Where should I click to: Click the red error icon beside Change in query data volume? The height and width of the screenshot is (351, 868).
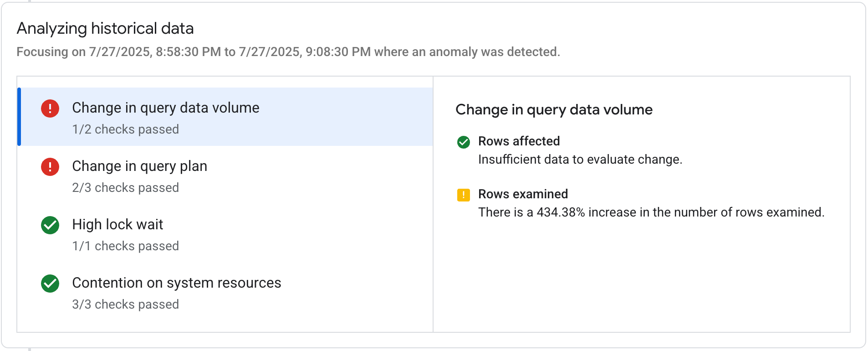tap(50, 108)
